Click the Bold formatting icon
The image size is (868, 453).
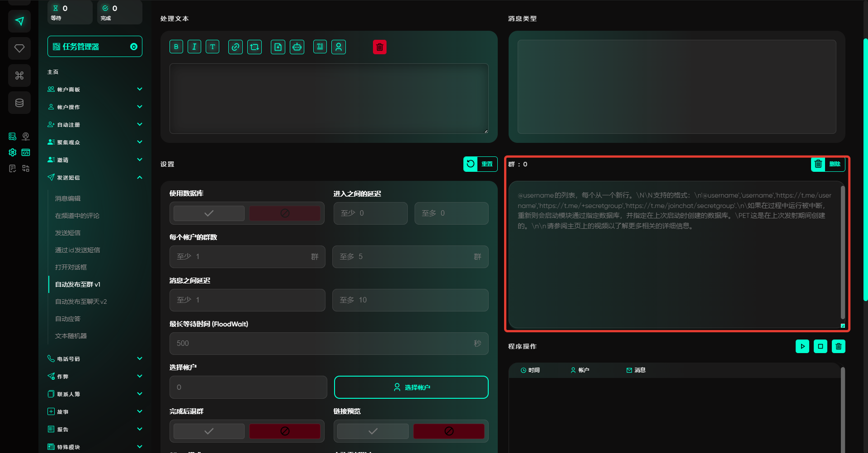tap(176, 47)
